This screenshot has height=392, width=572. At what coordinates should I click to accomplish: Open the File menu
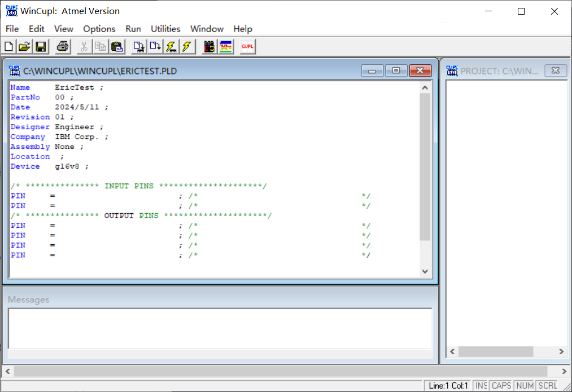[12, 29]
